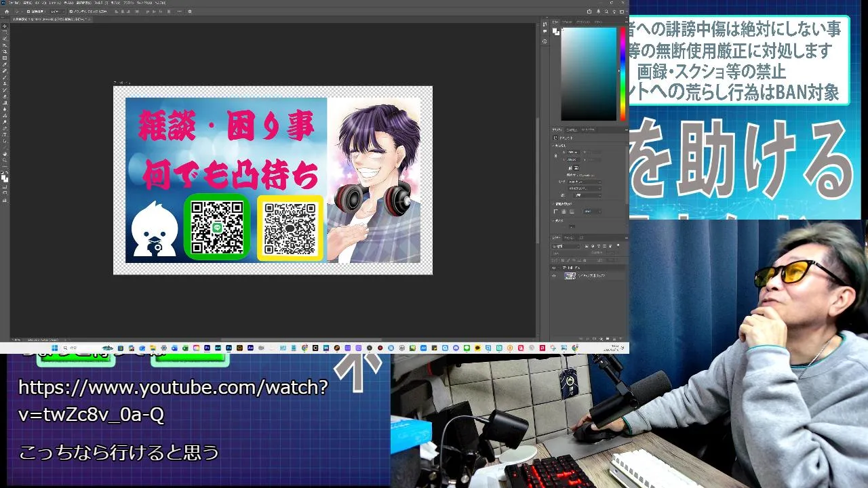Click the YouTube watch URL in overlay
The image size is (868, 488).
tap(173, 401)
